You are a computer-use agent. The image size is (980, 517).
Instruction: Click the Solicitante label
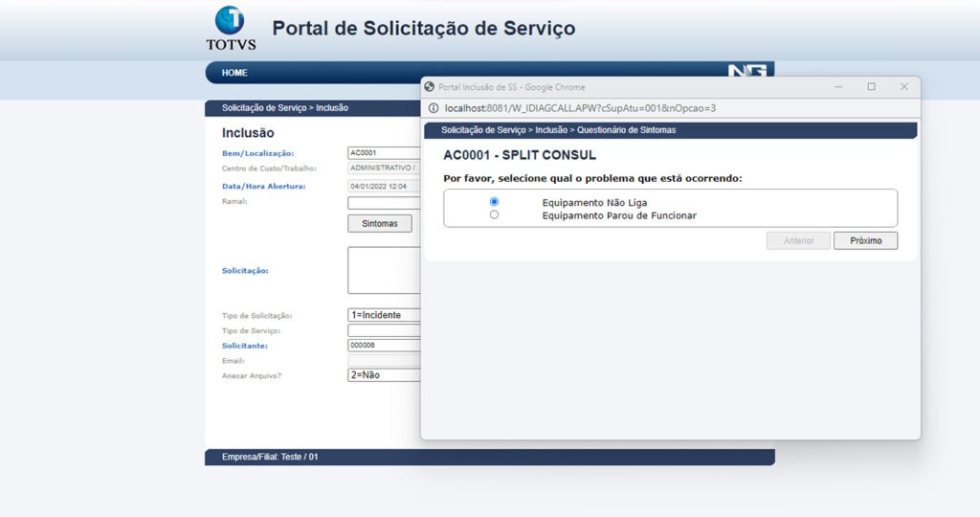click(x=244, y=346)
